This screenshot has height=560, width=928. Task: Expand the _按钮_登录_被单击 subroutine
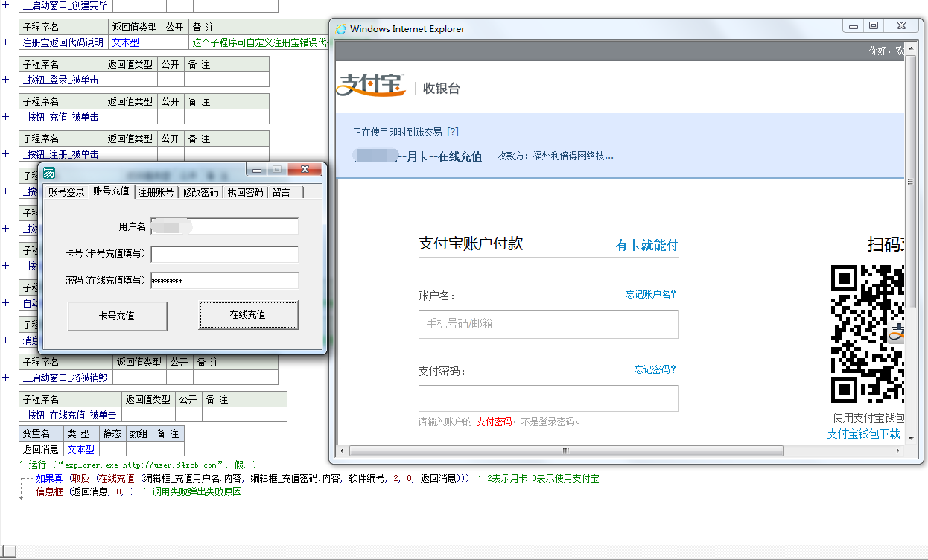click(6, 80)
